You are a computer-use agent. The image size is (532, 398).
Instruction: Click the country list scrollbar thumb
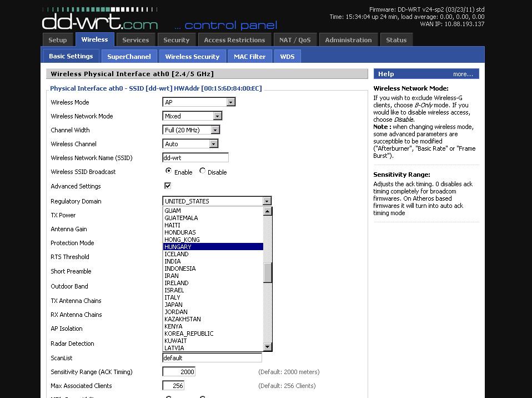pos(267,272)
